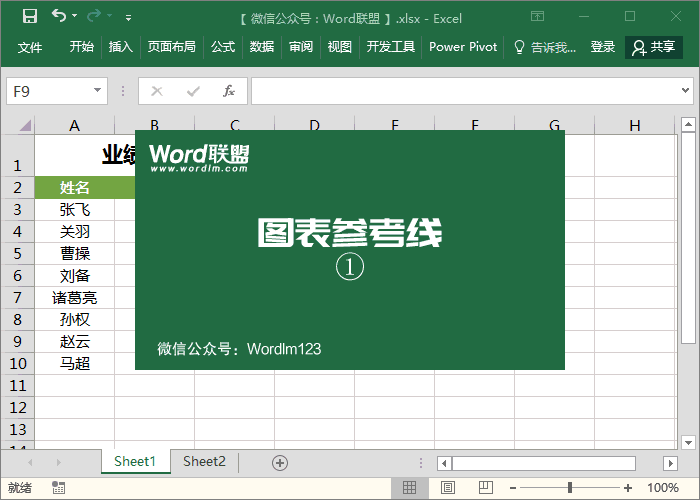Screen dimensions: 700x500
Task: Click the 姓名 header cell
Action: 75,188
